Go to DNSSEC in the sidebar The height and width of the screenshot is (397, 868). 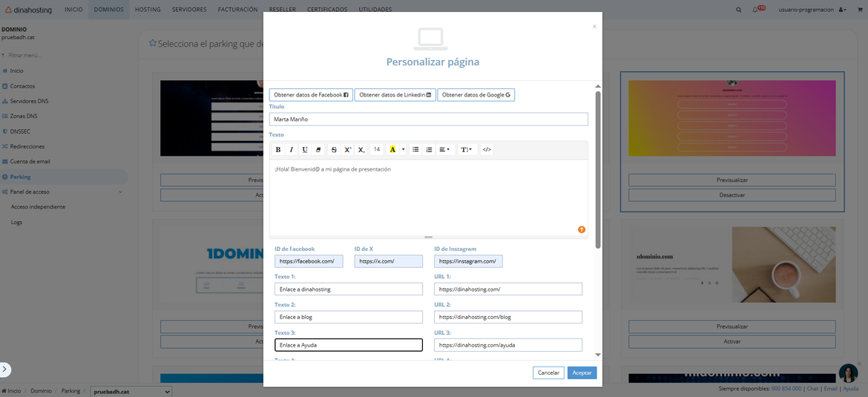(19, 132)
